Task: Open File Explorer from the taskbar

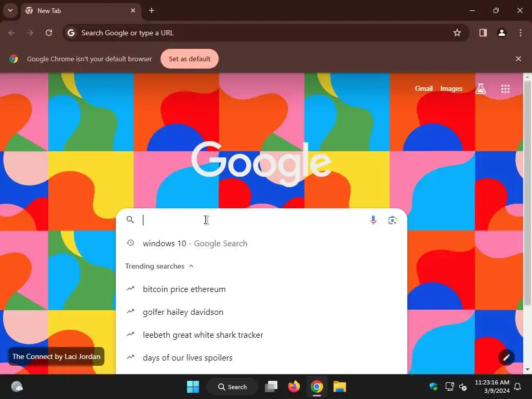Action: click(x=340, y=387)
